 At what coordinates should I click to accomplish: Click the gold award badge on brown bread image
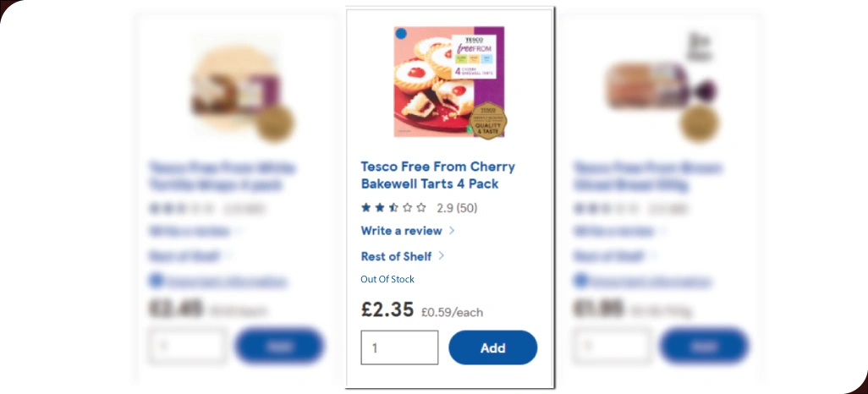[699, 123]
